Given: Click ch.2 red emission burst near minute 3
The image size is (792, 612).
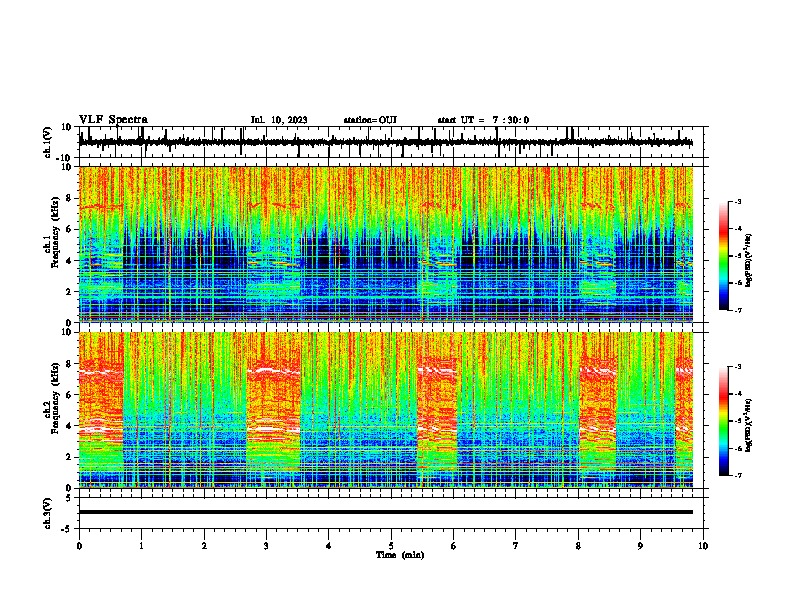Looking at the screenshot, I should click(273, 399).
